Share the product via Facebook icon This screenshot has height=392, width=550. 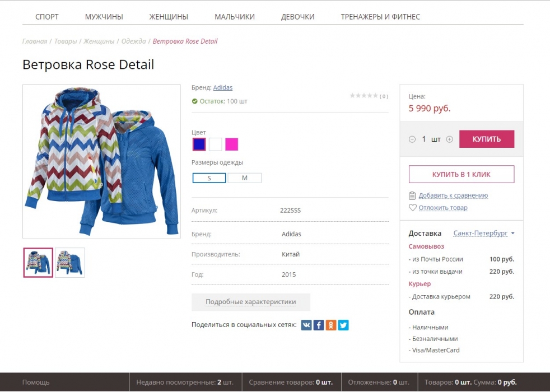319,325
